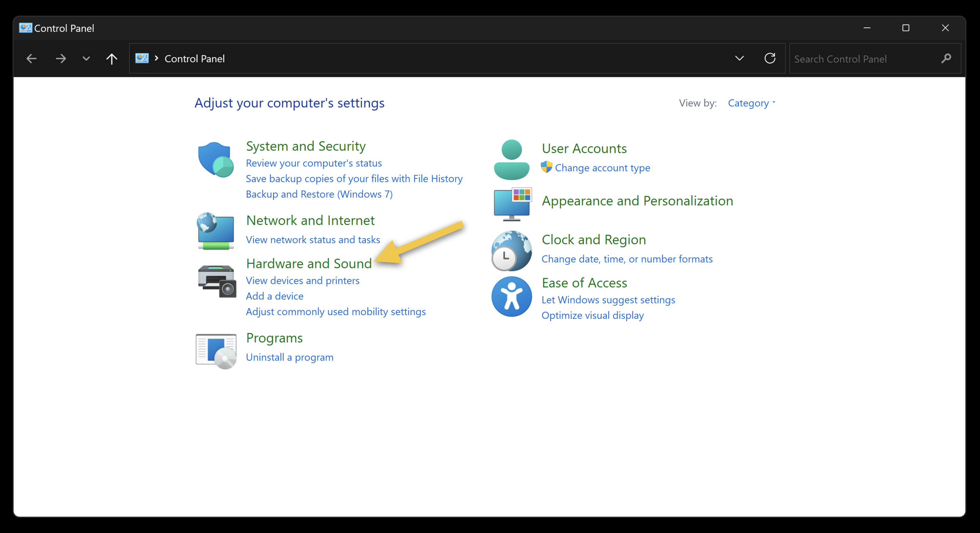The height and width of the screenshot is (533, 980).
Task: Click the Back navigation arrow
Action: click(x=31, y=58)
